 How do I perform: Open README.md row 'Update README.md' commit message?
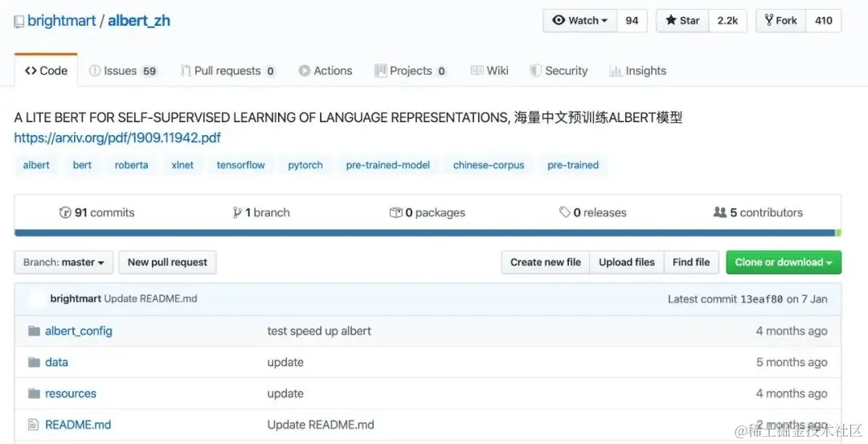pyautogui.click(x=321, y=425)
